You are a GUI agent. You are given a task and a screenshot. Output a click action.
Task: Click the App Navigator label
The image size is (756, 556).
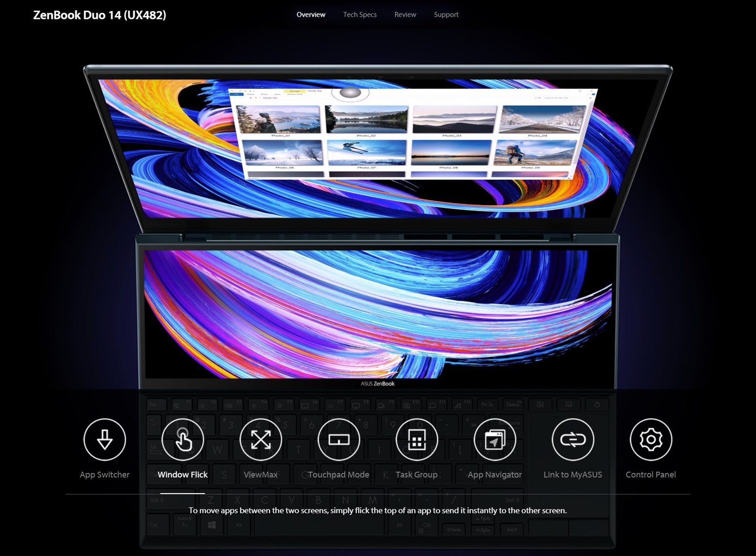click(495, 475)
